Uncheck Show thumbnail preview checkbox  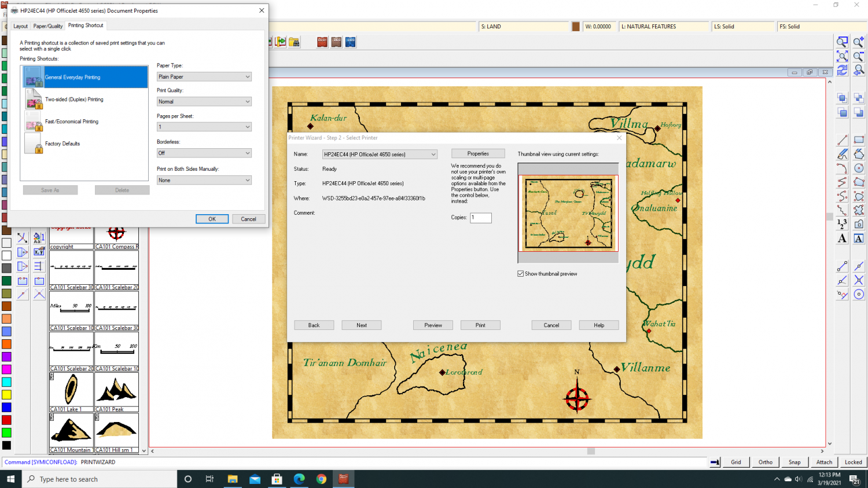point(521,274)
